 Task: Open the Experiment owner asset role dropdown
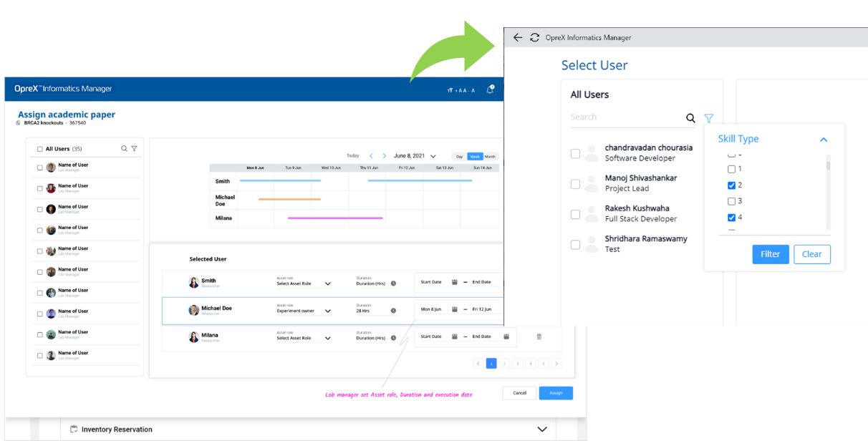coord(328,311)
